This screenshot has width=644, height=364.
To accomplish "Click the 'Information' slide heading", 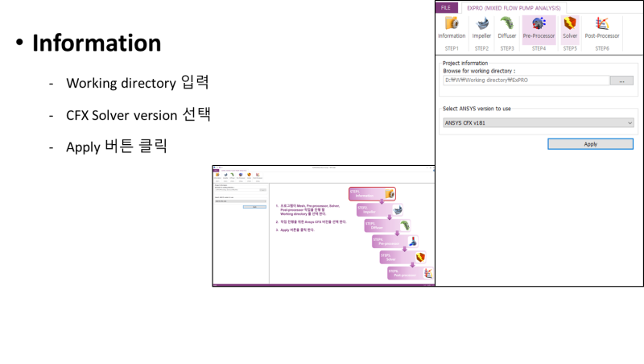I will coord(97,43).
